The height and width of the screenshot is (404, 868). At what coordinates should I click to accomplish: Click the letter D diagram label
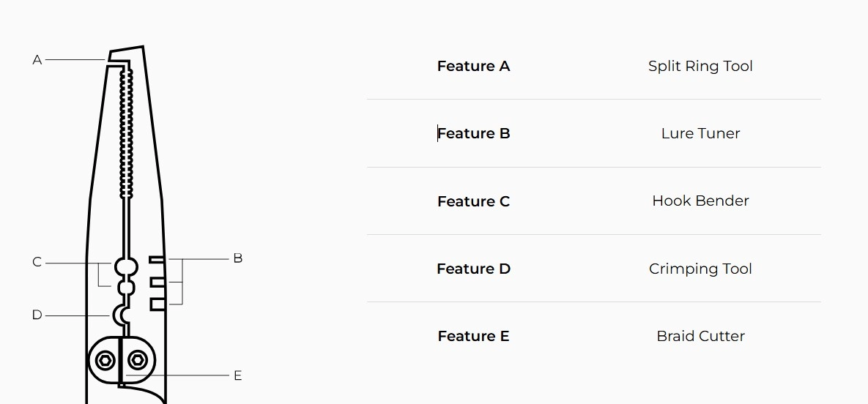tap(37, 315)
